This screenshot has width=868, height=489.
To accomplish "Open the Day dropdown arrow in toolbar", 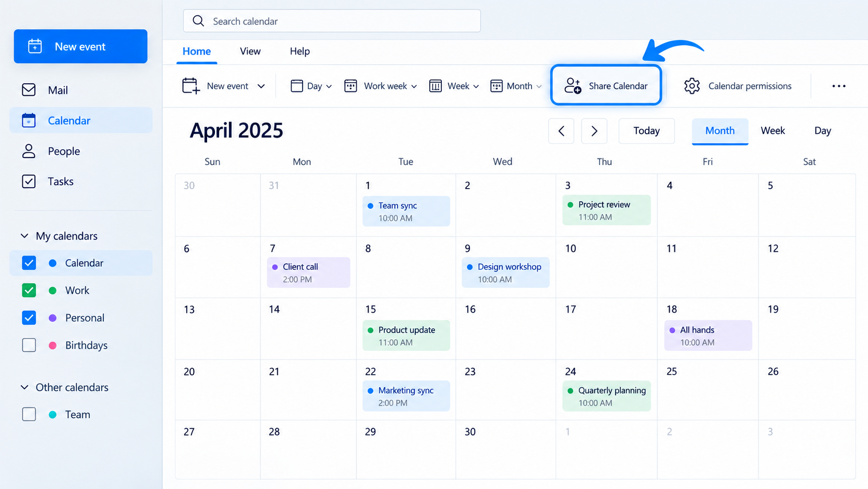I will (329, 86).
